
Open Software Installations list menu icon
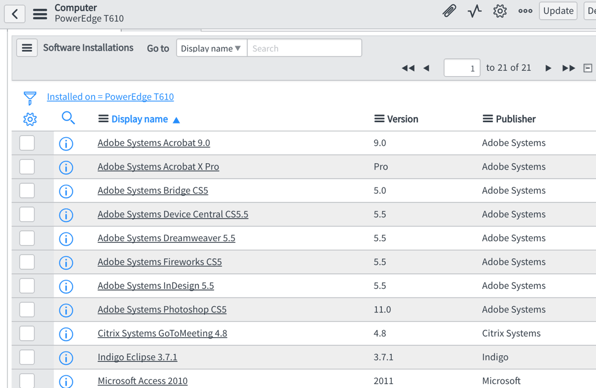click(27, 48)
